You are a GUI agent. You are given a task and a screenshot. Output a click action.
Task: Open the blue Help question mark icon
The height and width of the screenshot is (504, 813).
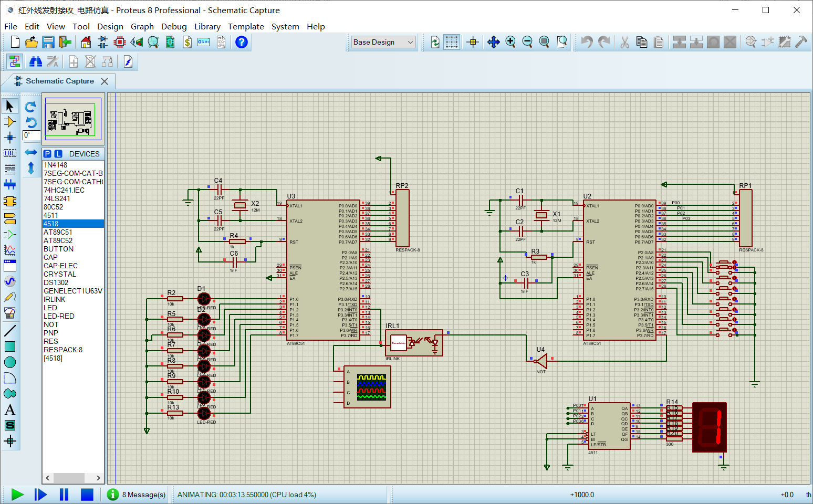[x=242, y=42]
